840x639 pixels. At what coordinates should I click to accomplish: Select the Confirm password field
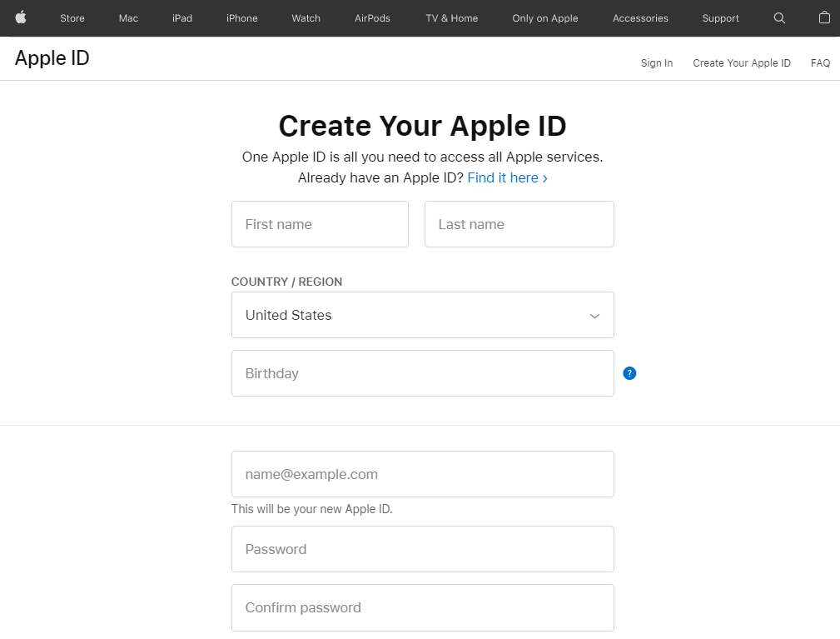(x=422, y=607)
